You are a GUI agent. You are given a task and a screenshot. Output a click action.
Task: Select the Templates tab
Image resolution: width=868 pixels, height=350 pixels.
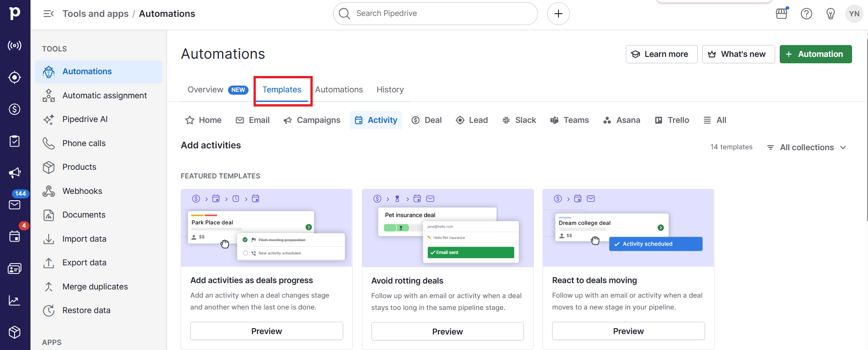[282, 90]
